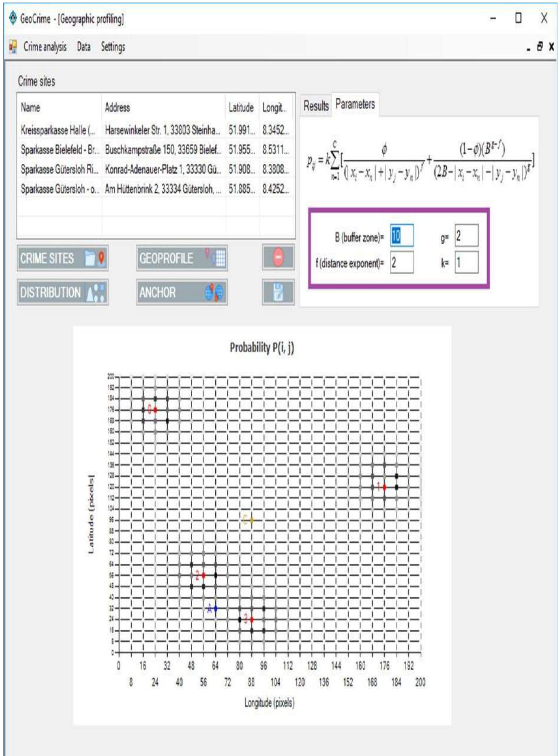Viewport: 558px width, 756px height.
Task: Click the Latitude column header
Action: click(x=242, y=107)
